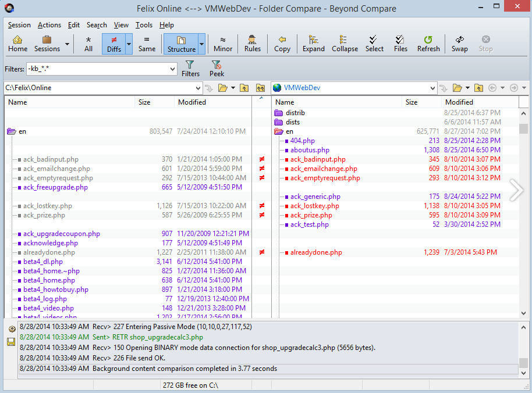Open the Session menu
Image resolution: width=532 pixels, height=393 pixels.
(x=19, y=25)
